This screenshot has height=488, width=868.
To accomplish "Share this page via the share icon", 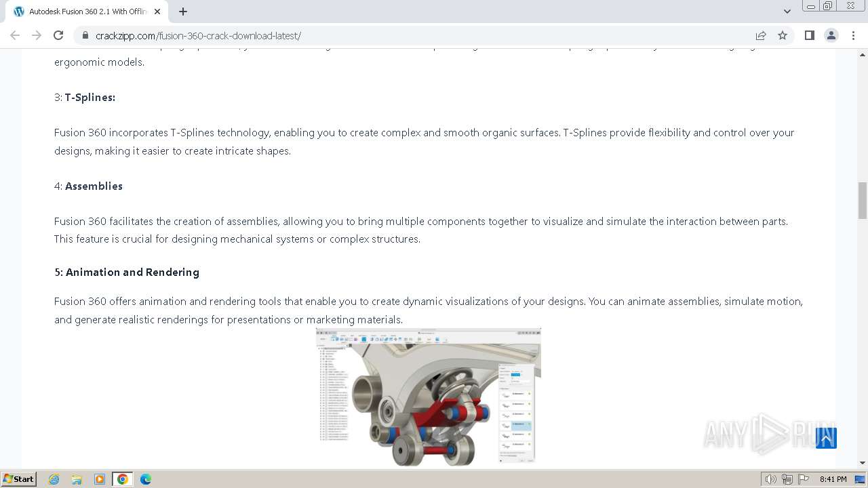I will coord(761,35).
